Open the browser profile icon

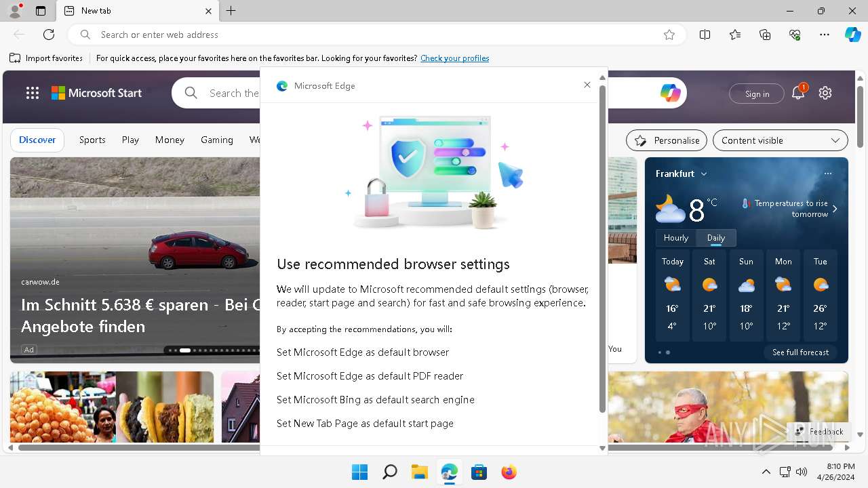[x=14, y=11]
